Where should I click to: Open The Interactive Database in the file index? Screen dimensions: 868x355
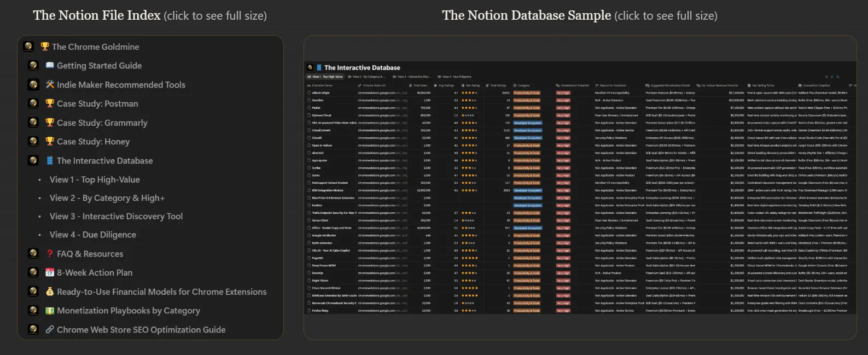(104, 160)
